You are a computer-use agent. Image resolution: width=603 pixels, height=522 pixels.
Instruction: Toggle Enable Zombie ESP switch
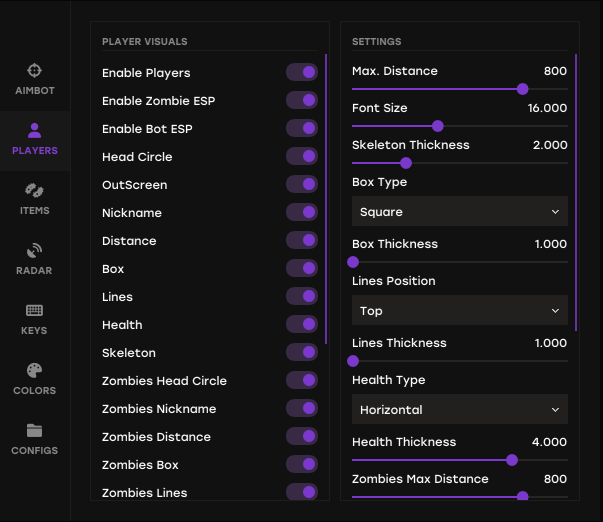(x=302, y=100)
